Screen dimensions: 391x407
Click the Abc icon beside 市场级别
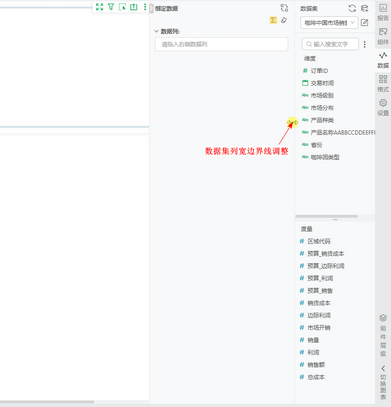point(305,95)
